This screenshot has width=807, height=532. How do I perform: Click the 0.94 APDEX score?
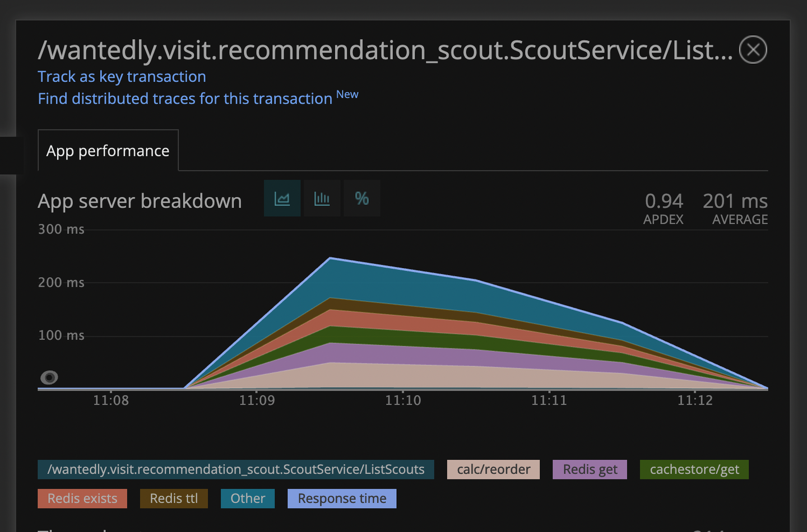[x=664, y=208]
